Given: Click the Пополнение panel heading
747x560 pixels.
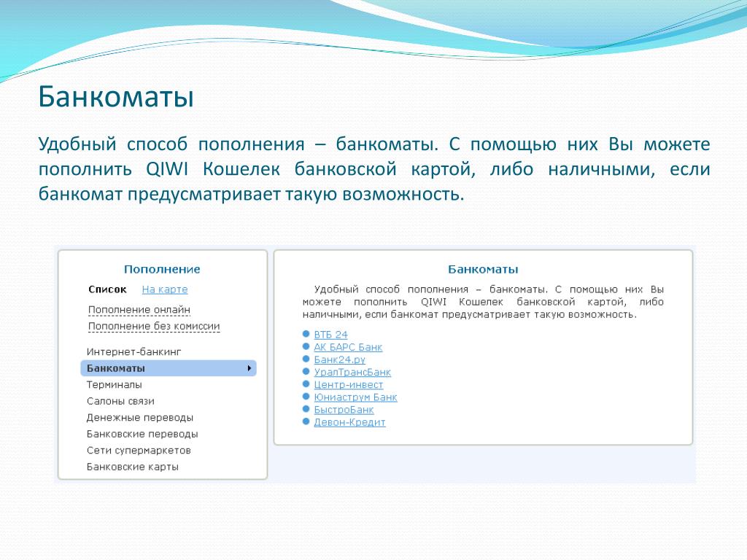Looking at the screenshot, I should [x=162, y=270].
